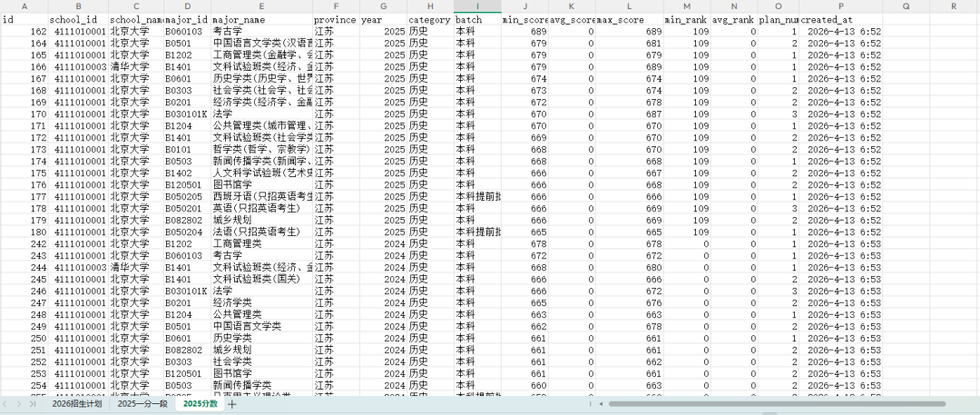Screen dimensions: 980x415
Task: Select column B header
Action: [78, 6]
